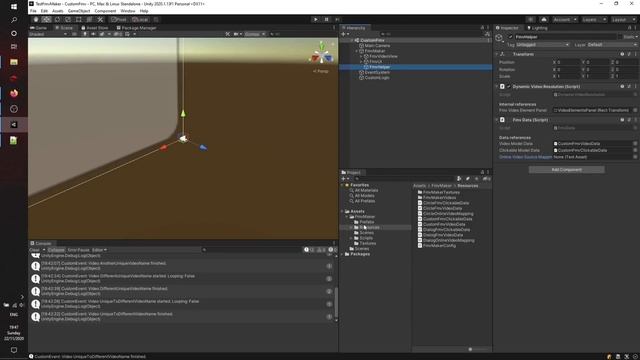Open the Window menu
Image resolution: width=640 pixels, height=360 pixels.
(128, 11)
